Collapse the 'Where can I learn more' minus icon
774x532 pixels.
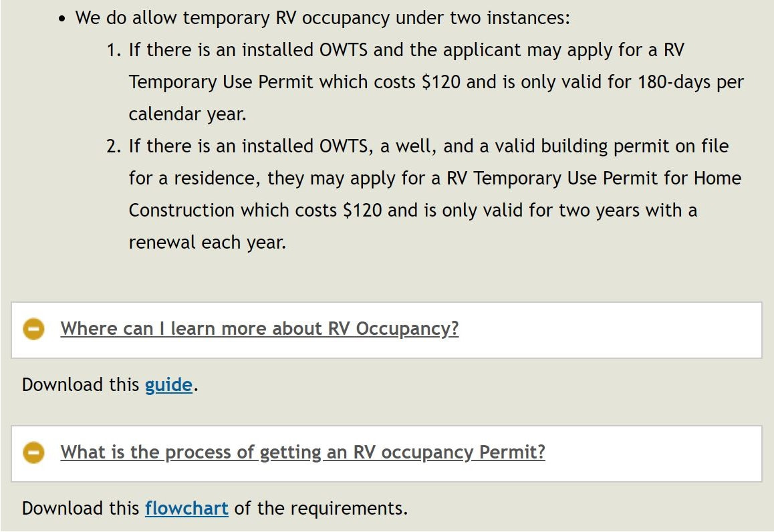[x=33, y=329]
